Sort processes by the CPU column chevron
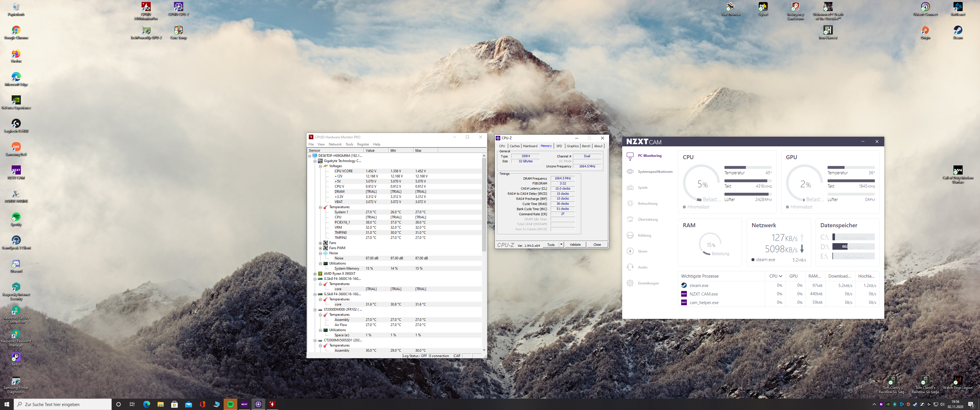 780,276
